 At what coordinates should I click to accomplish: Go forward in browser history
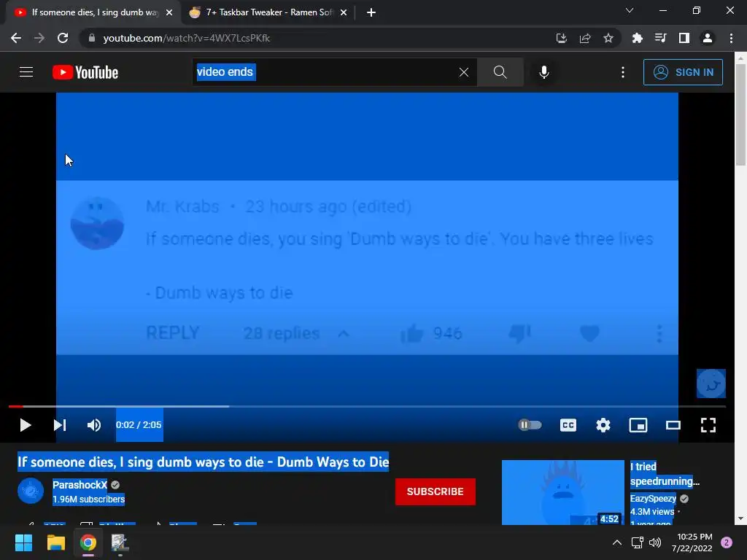(39, 38)
